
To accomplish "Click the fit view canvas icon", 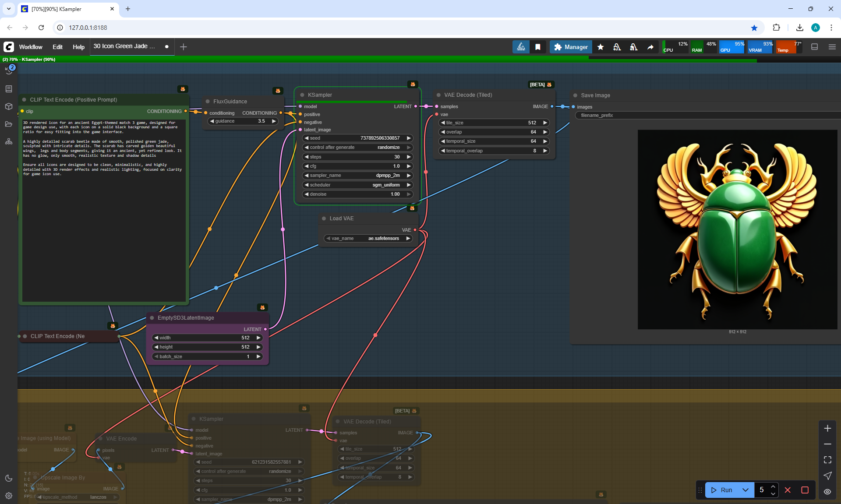I will [827, 460].
